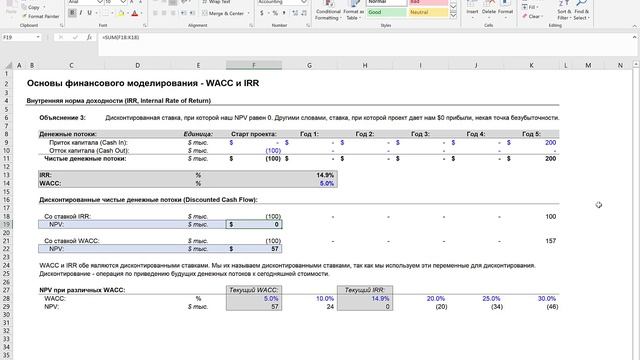Click Insert cells button

click(472, 9)
